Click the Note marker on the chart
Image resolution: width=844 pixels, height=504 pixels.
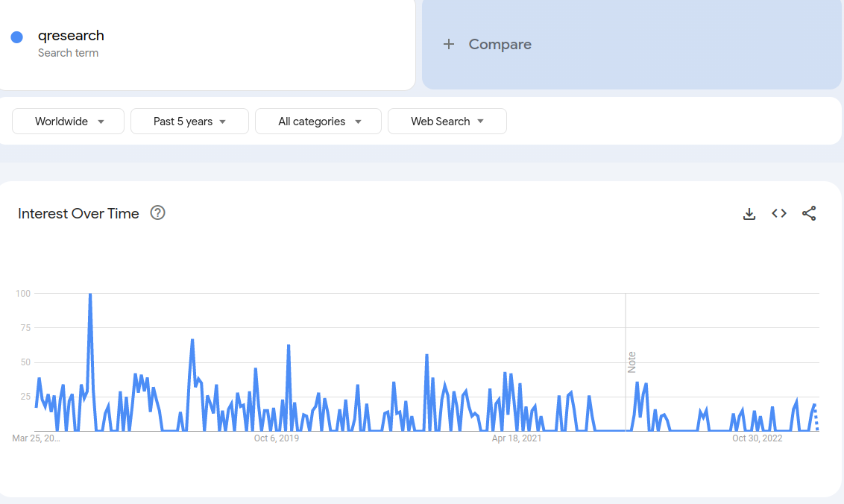[632, 362]
